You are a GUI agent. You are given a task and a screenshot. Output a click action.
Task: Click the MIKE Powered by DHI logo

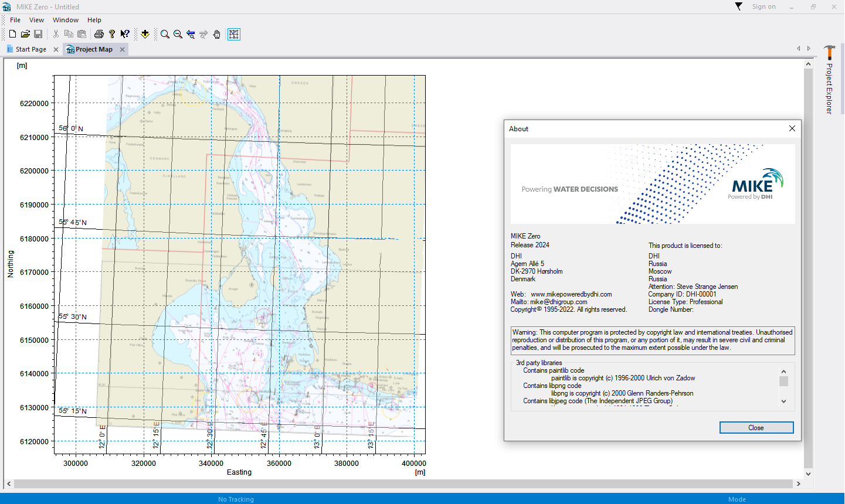[x=757, y=184]
